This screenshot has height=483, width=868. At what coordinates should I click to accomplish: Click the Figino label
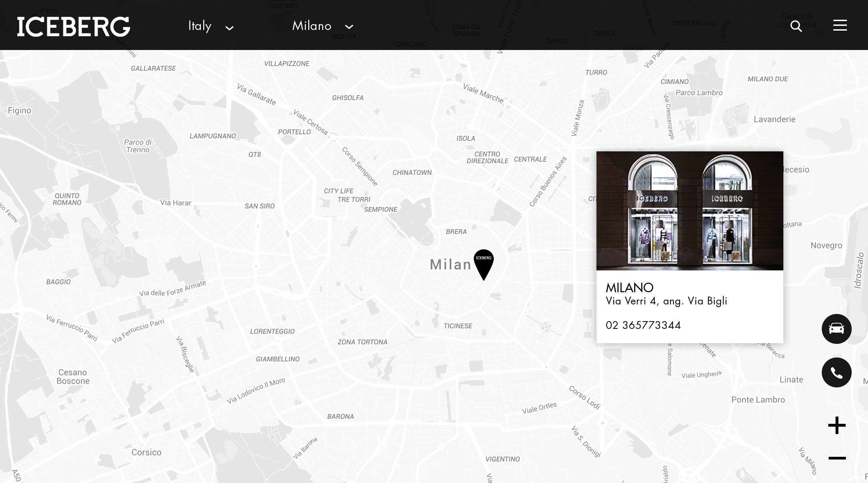pyautogui.click(x=19, y=111)
